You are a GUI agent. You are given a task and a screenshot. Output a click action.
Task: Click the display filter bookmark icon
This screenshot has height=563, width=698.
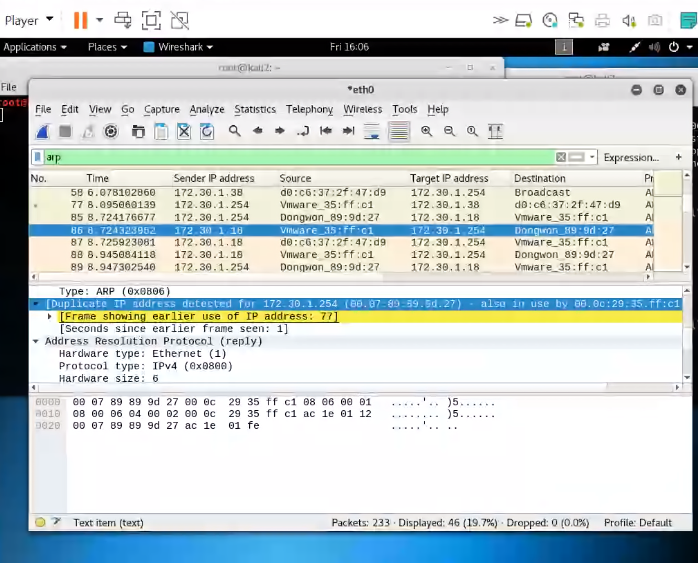38,157
